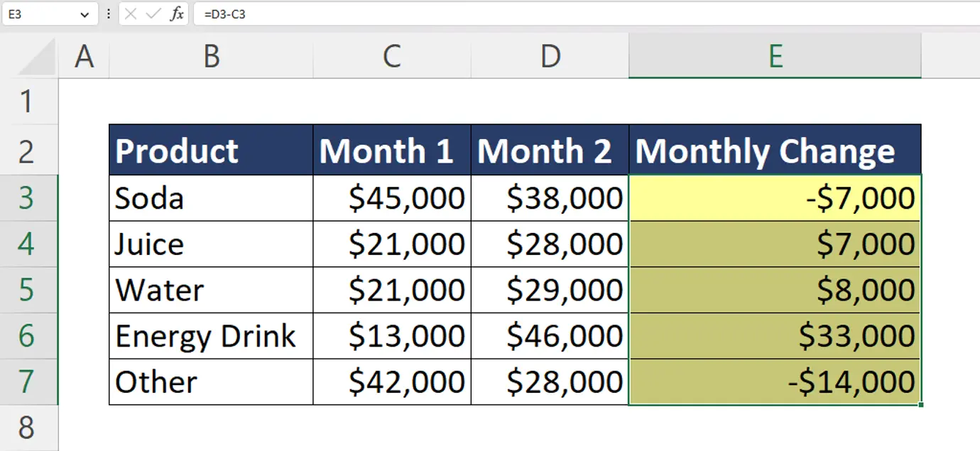Select the row 3 header
The width and height of the screenshot is (980, 451).
29,197
